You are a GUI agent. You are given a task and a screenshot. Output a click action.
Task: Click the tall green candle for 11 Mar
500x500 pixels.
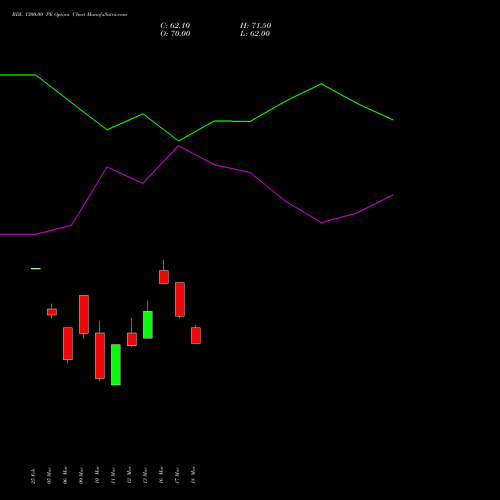point(116,365)
